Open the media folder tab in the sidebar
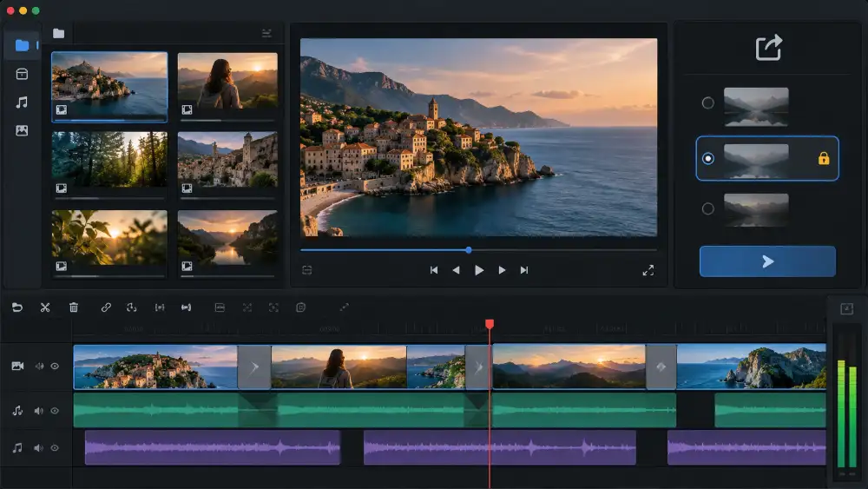The image size is (868, 489). point(23,45)
